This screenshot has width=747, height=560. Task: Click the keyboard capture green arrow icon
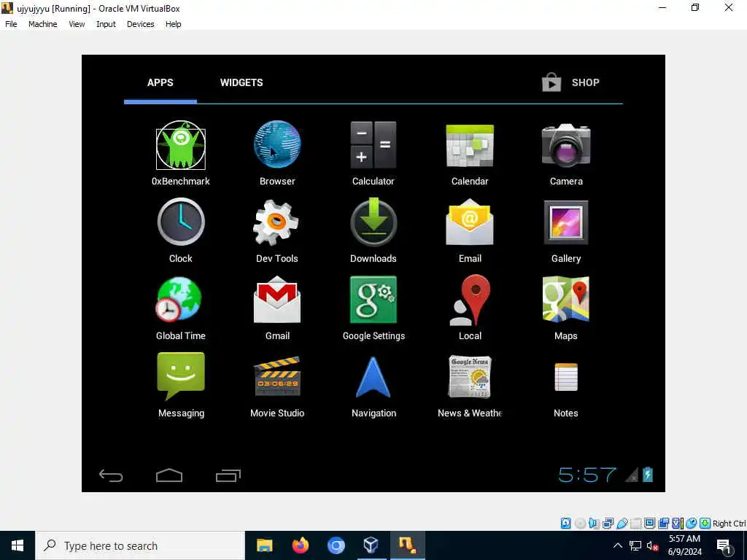(705, 524)
